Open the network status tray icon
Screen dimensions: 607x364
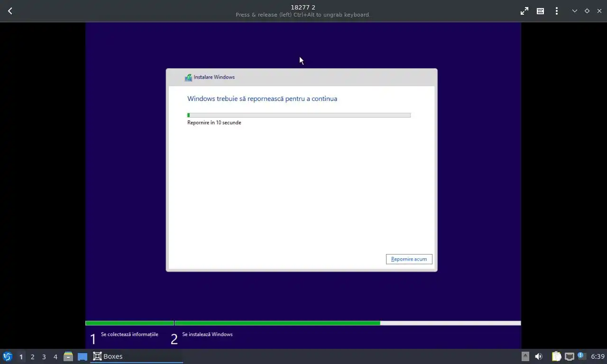tap(569, 356)
